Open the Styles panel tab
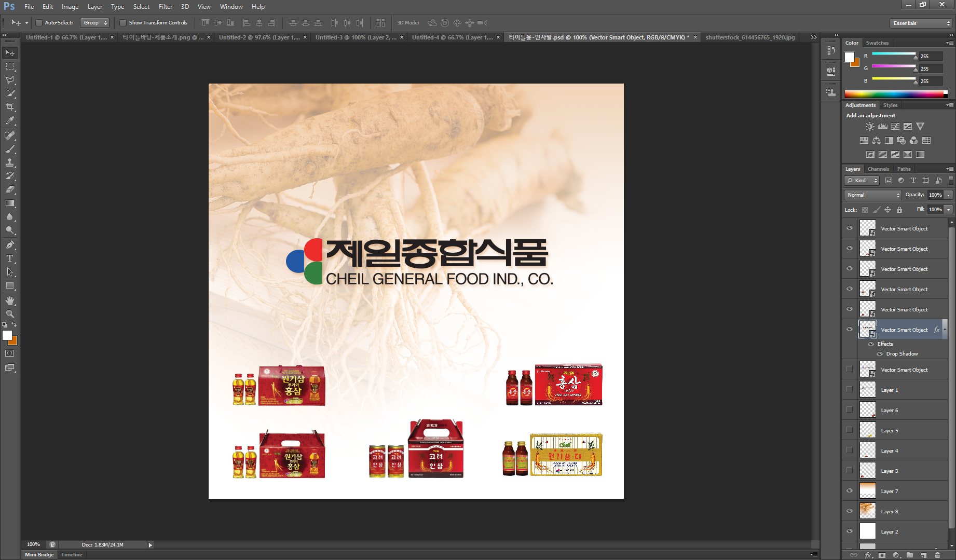Viewport: 956px width, 560px height. click(x=890, y=105)
